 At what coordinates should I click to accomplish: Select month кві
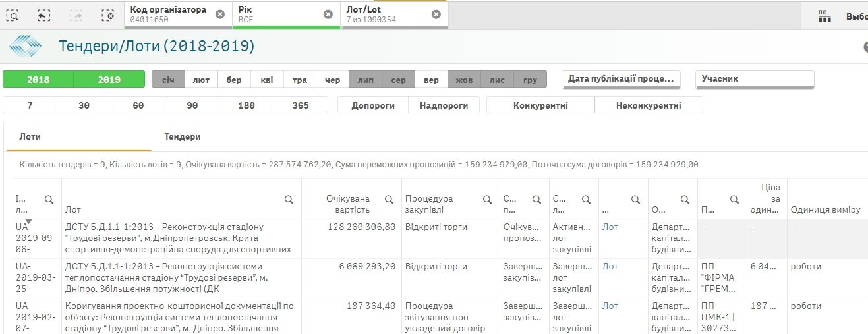267,80
